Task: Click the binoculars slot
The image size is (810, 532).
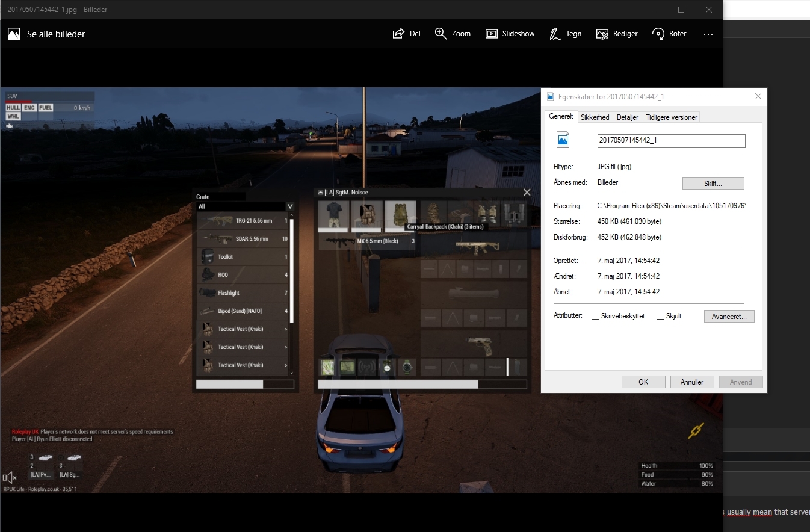Action: point(514,215)
